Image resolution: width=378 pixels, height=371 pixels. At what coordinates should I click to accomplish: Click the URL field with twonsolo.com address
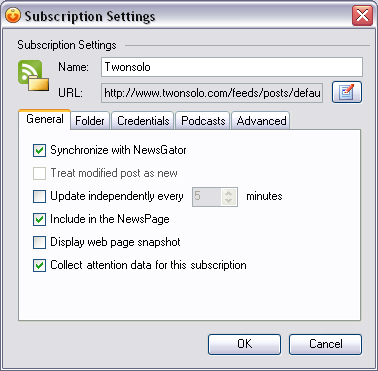[x=212, y=93]
